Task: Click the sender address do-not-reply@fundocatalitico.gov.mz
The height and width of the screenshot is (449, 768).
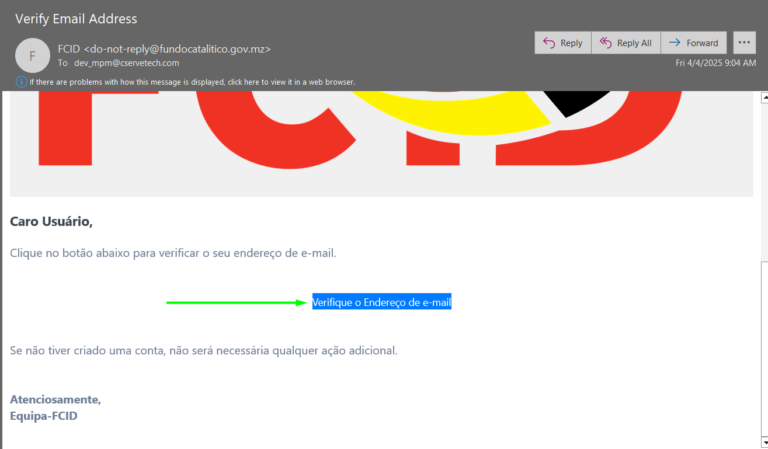Action: coord(177,48)
